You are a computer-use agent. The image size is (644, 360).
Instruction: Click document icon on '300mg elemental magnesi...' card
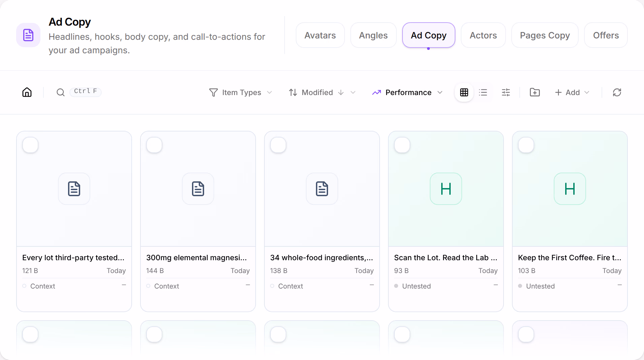(198, 189)
